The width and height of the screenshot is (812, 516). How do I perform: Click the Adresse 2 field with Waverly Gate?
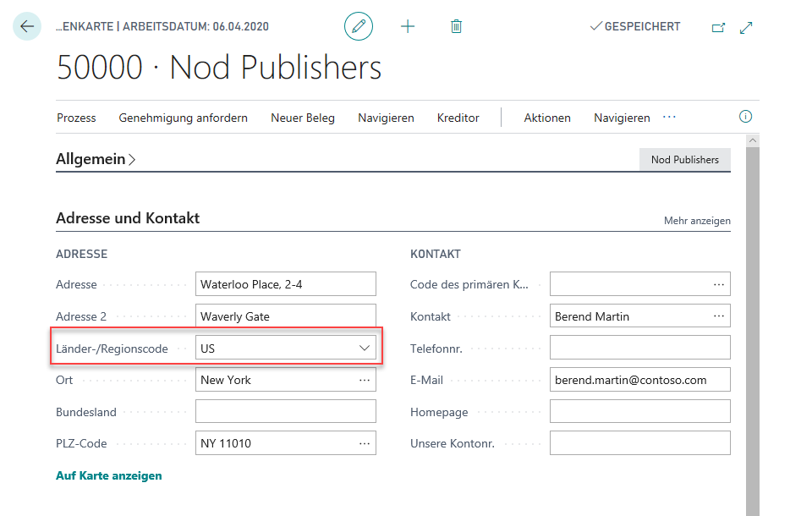pos(285,316)
